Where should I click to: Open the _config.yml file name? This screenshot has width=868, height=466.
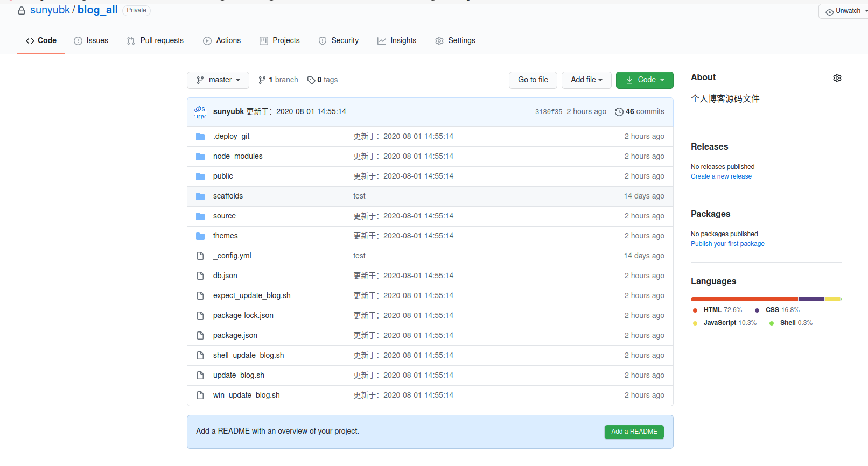[232, 256]
